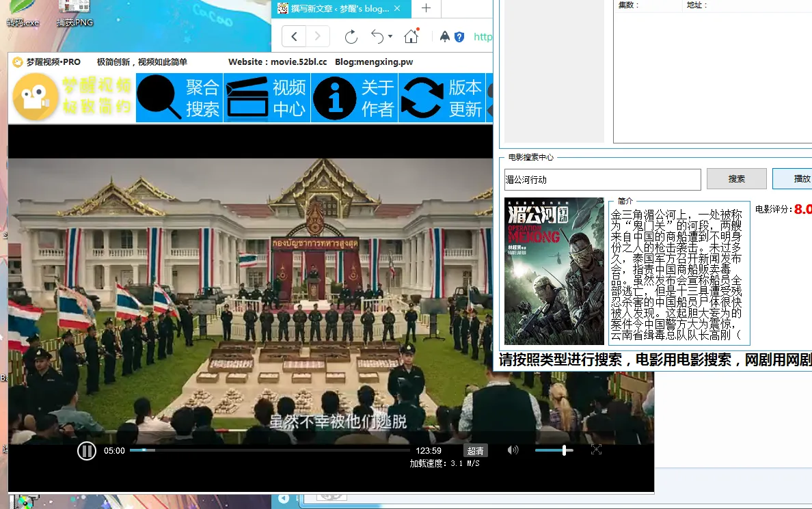
Task: Click the 梦醒视频 camera logo
Action: [x=36, y=97]
